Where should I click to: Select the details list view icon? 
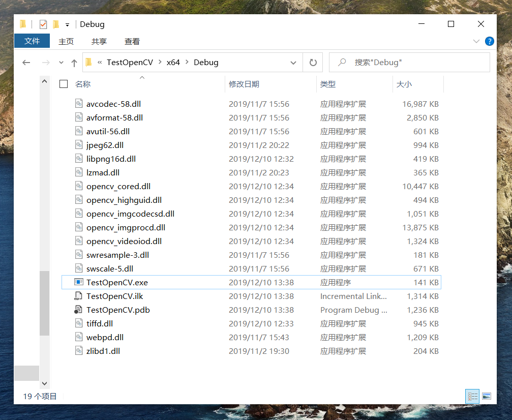pos(472,396)
